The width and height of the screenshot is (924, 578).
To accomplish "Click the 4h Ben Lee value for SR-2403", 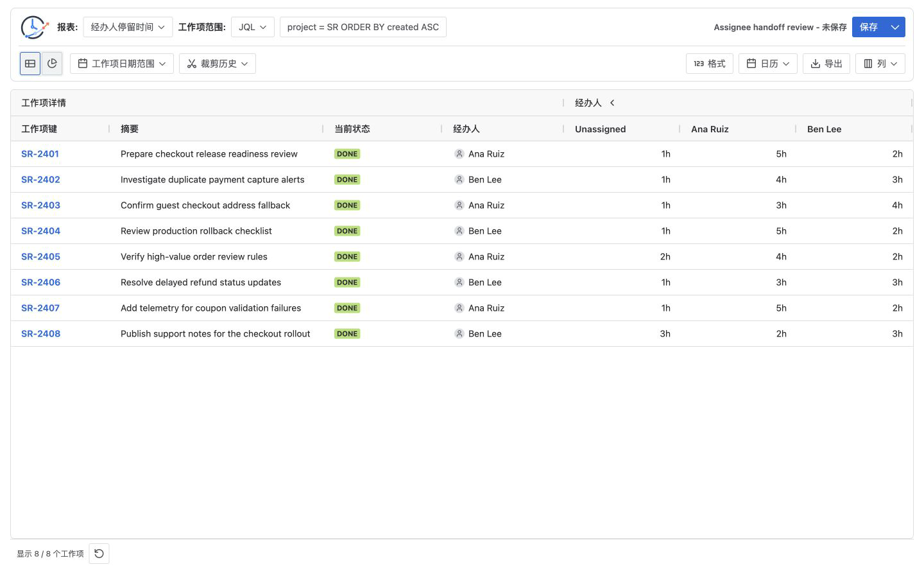I will 897,206.
